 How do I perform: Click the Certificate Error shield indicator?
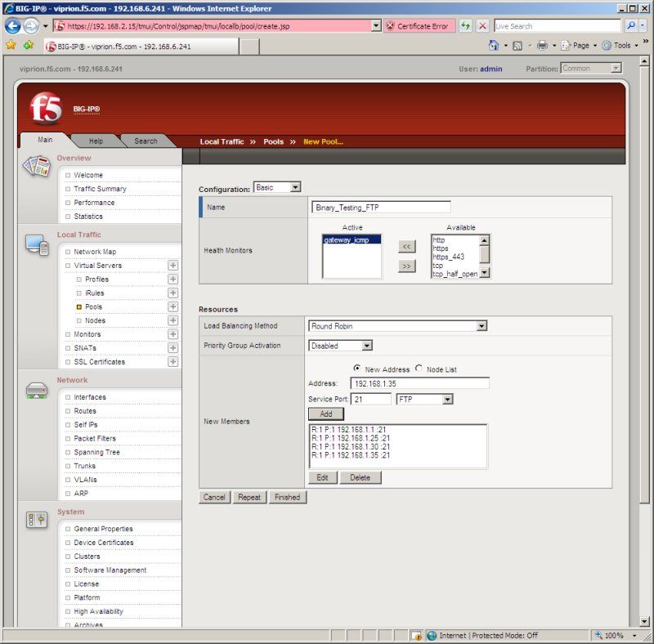click(419, 26)
